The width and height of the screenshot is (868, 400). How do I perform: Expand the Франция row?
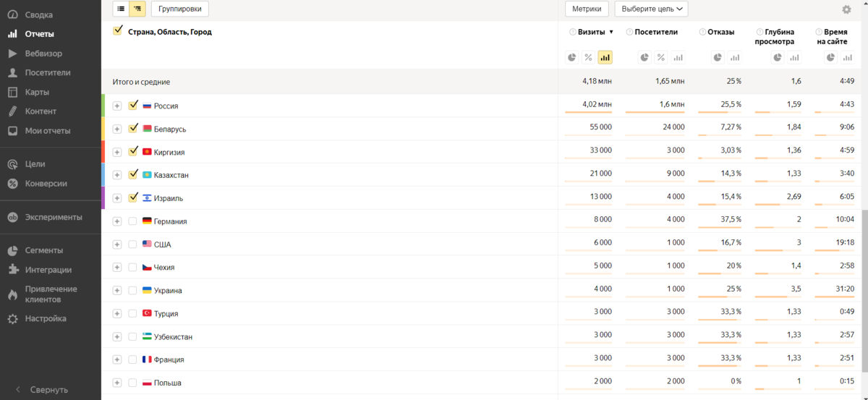[117, 359]
